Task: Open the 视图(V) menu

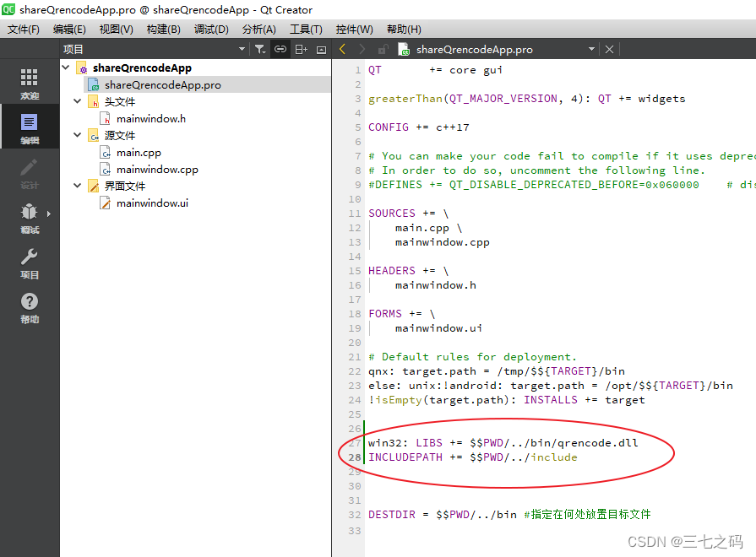Action: point(117,30)
